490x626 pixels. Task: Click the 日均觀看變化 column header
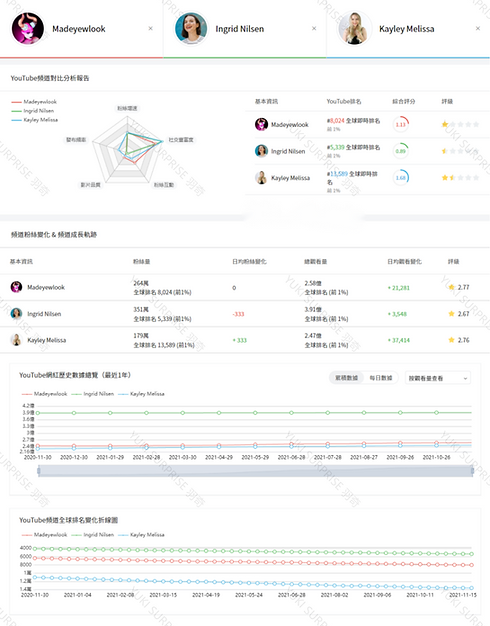pos(404,261)
